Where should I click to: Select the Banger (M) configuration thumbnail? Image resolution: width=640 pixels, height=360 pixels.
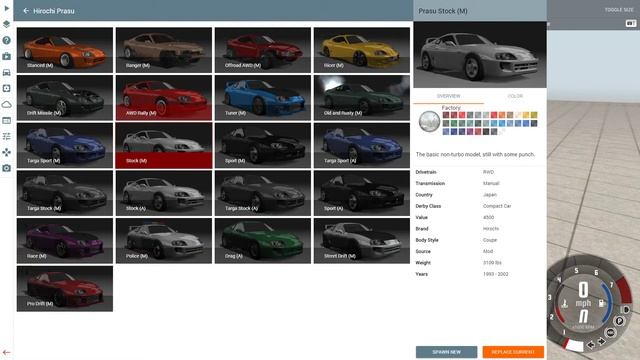tap(164, 50)
